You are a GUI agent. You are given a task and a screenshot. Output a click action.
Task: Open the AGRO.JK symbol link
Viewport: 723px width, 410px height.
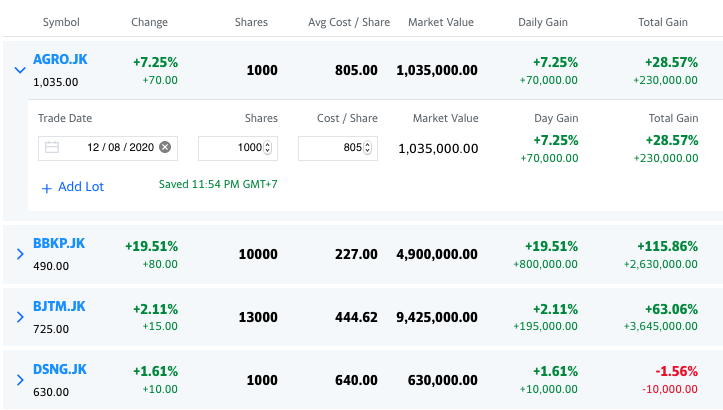60,60
